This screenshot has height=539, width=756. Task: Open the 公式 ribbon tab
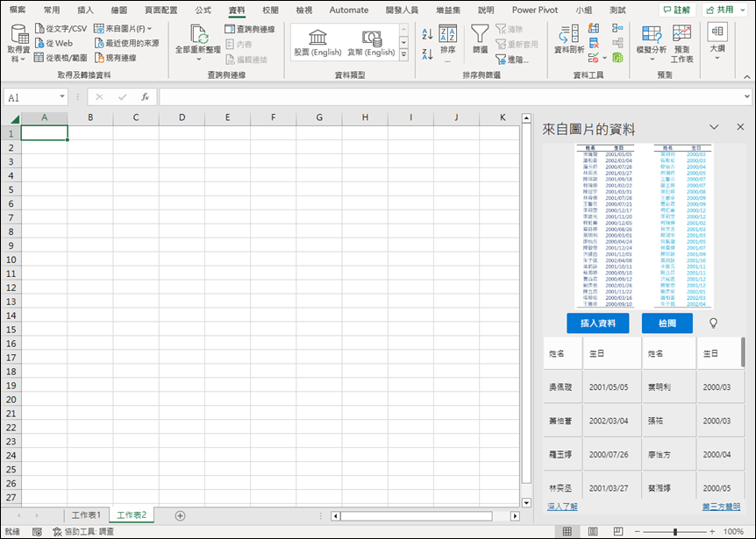pyautogui.click(x=203, y=10)
